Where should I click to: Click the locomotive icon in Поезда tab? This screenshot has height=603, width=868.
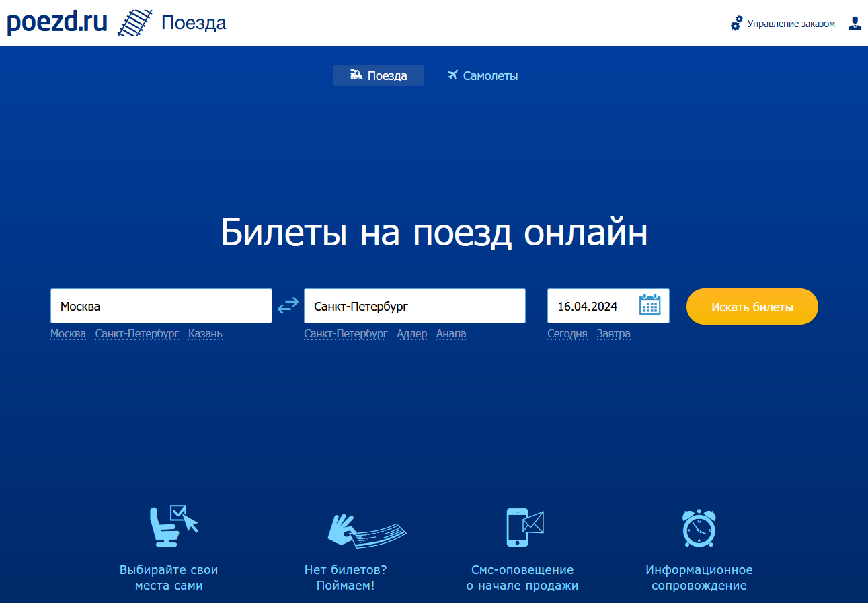point(357,75)
